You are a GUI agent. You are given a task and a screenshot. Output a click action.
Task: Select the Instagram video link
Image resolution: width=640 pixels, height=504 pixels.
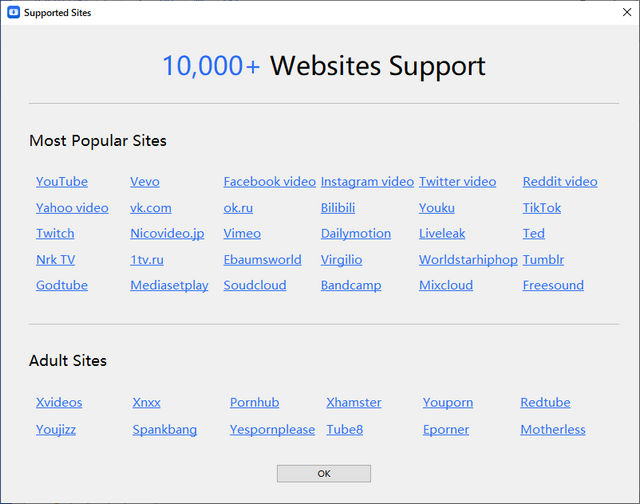[367, 182]
